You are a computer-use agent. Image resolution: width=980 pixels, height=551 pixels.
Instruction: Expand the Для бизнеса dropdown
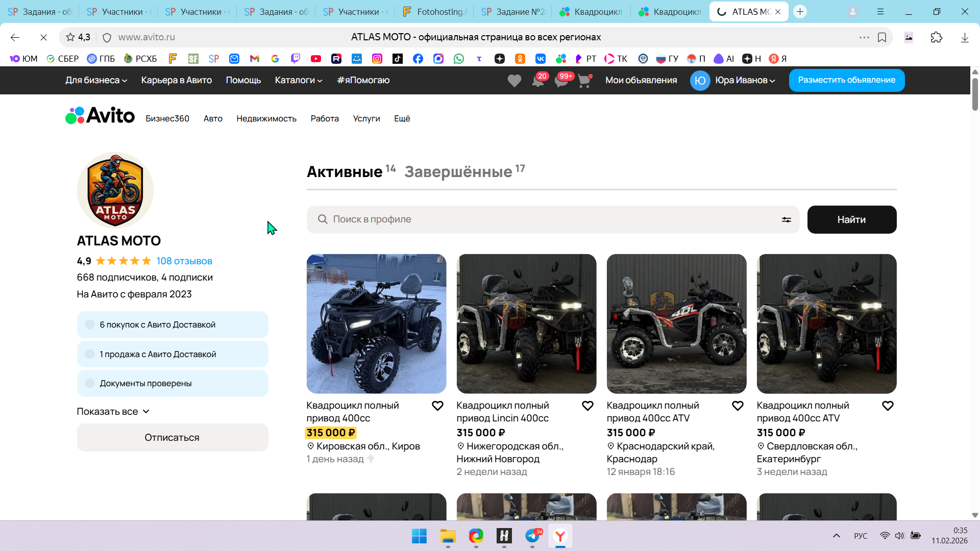[x=96, y=80]
